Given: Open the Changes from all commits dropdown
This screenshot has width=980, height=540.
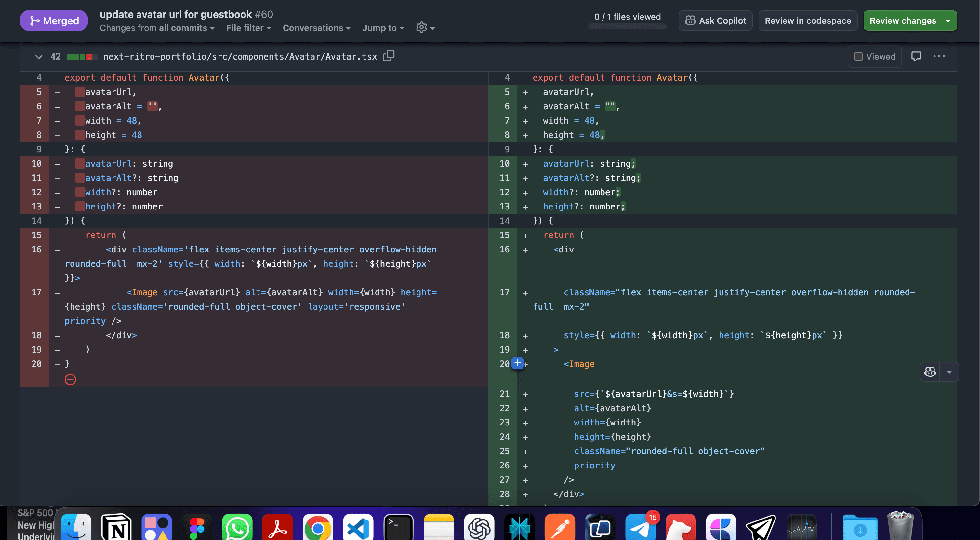Looking at the screenshot, I should [x=157, y=28].
